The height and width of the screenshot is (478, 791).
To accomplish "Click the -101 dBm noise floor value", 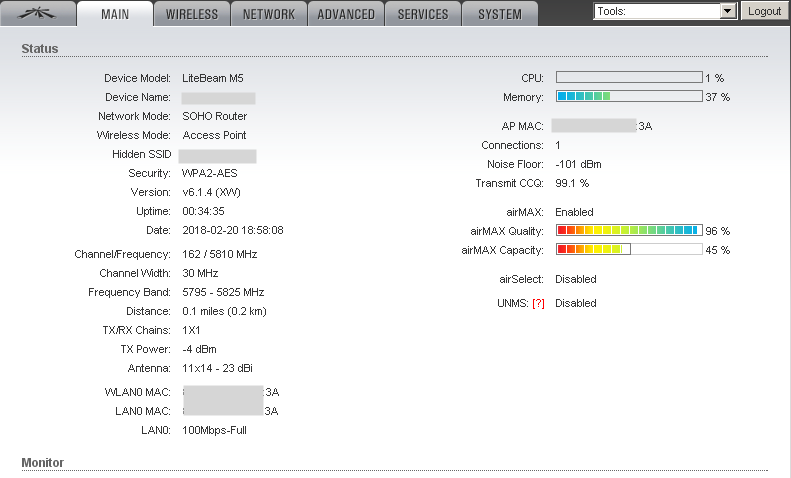I will pyautogui.click(x=578, y=164).
